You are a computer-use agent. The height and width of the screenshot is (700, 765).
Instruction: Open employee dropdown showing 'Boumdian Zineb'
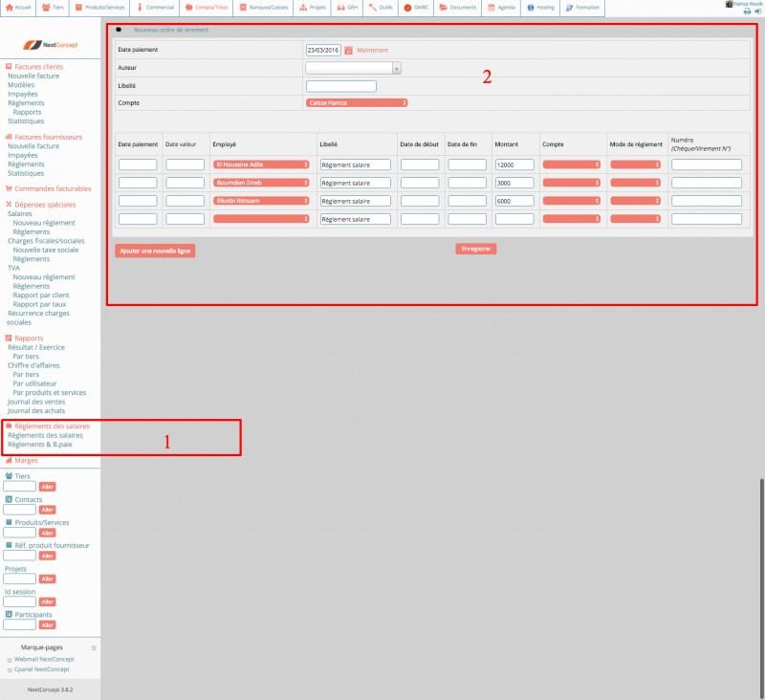[x=261, y=183]
